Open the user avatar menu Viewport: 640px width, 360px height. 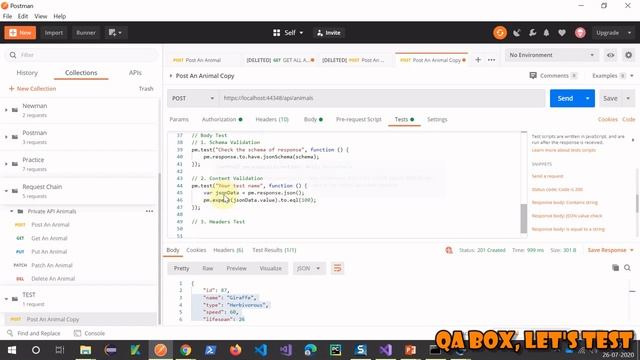click(x=580, y=33)
